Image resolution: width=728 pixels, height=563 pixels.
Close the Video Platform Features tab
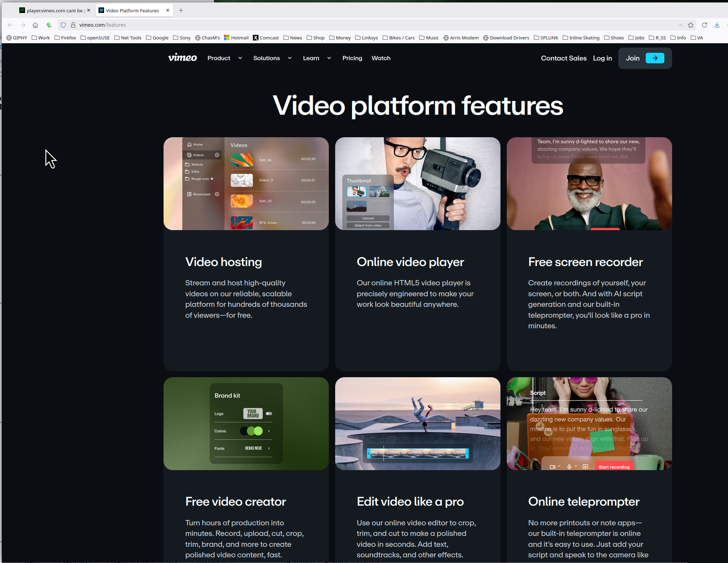[x=168, y=10]
